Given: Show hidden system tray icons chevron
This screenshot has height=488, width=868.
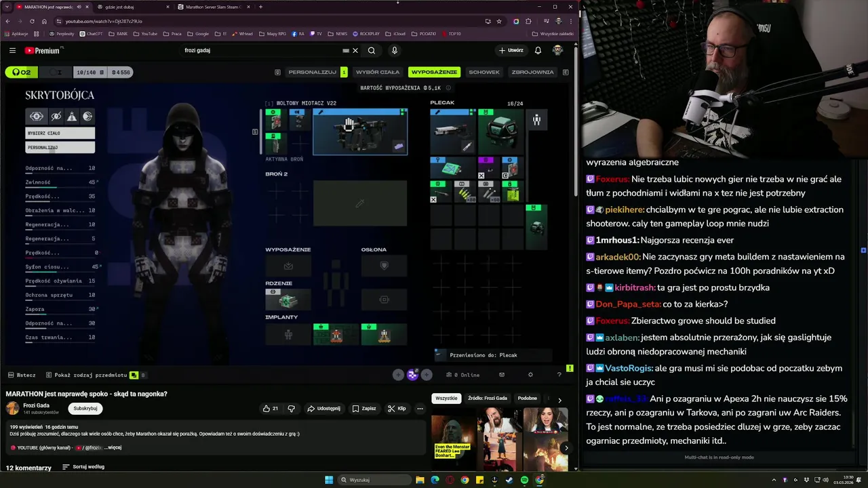Looking at the screenshot, I should pyautogui.click(x=774, y=480).
